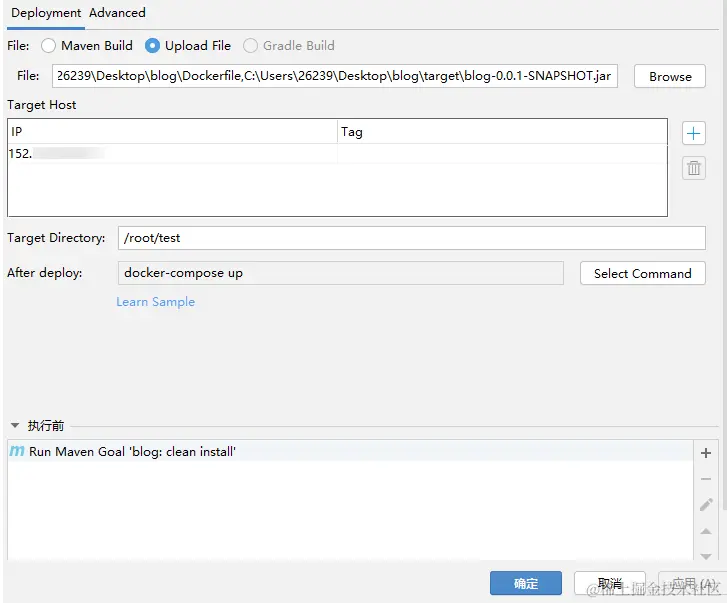
Task: Click the Tag column header
Action: coord(502,132)
